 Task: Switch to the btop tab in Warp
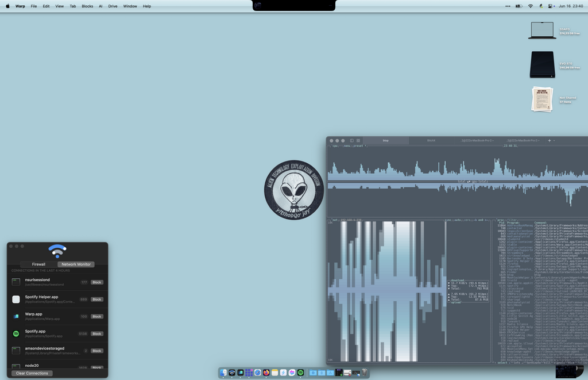point(385,140)
